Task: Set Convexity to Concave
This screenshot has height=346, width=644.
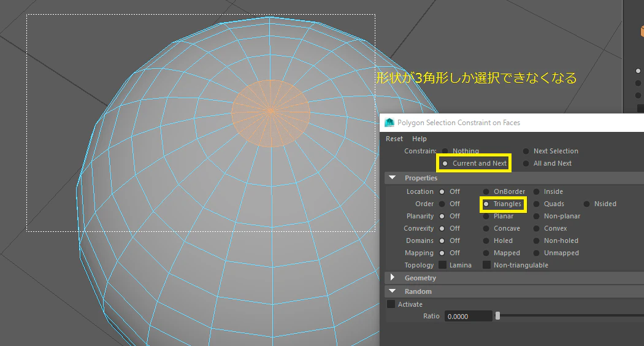Action: 486,228
